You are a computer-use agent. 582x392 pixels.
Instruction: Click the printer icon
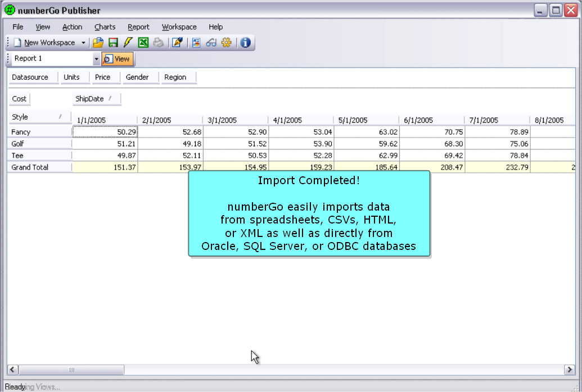[x=159, y=43]
